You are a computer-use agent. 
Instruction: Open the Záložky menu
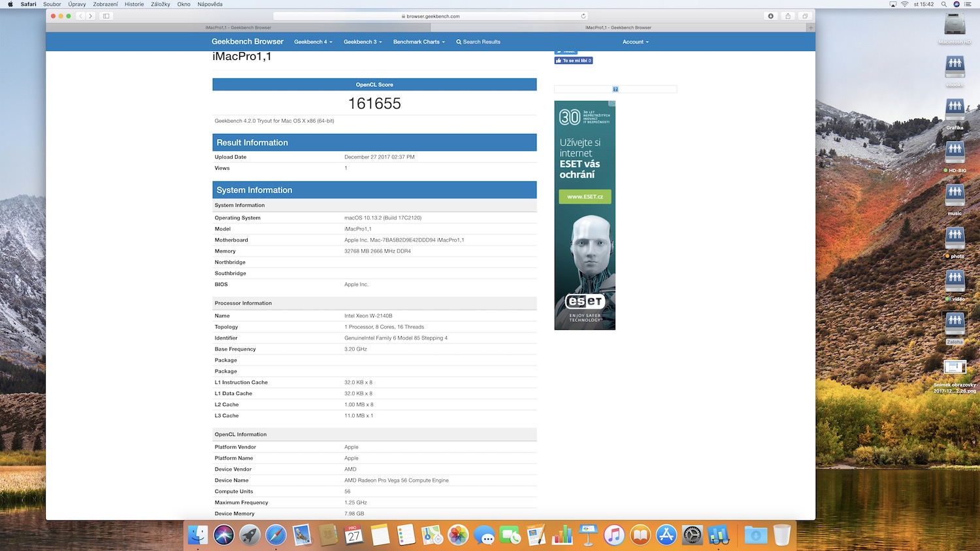point(161,4)
